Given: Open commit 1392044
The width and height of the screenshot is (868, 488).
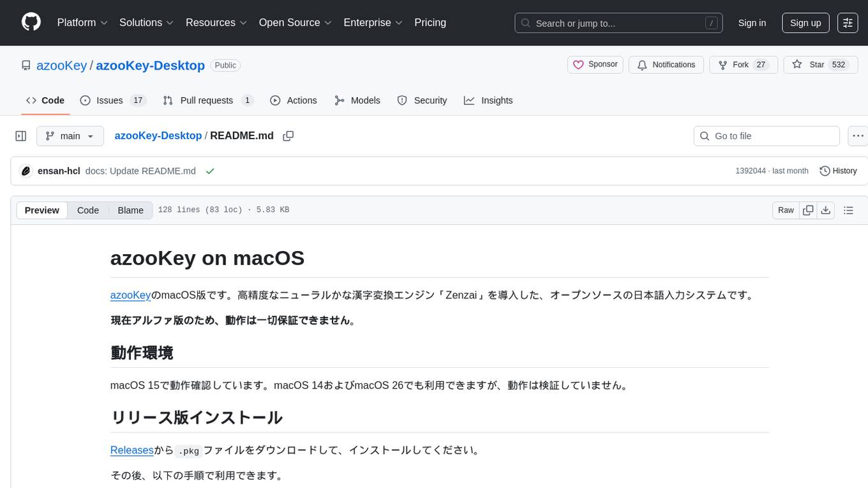Looking at the screenshot, I should click(x=751, y=171).
